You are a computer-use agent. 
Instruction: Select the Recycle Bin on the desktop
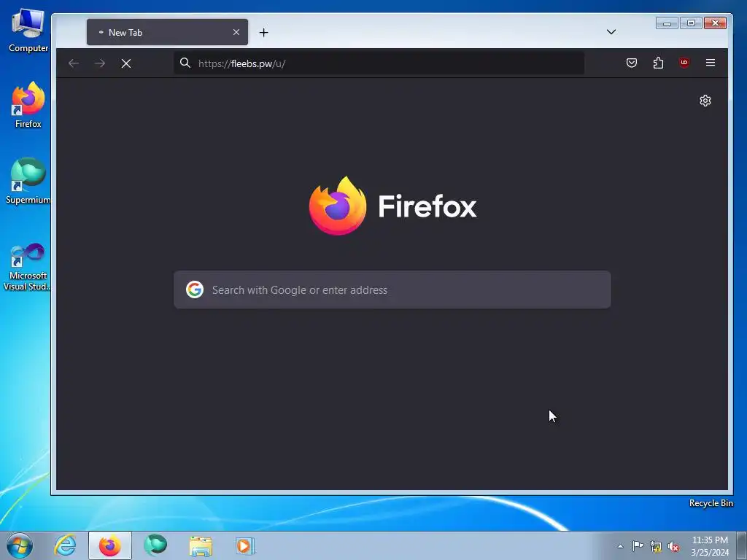tap(711, 503)
